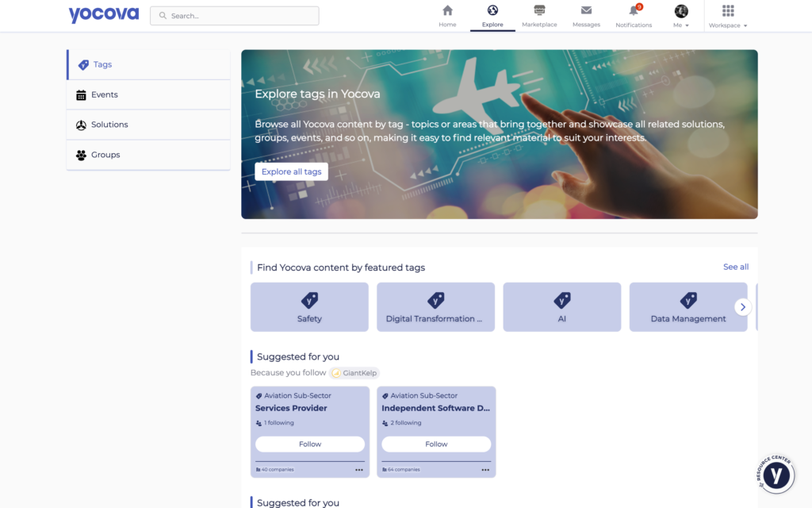Click the Safety tag icon
This screenshot has height=508, width=812.
tap(310, 300)
